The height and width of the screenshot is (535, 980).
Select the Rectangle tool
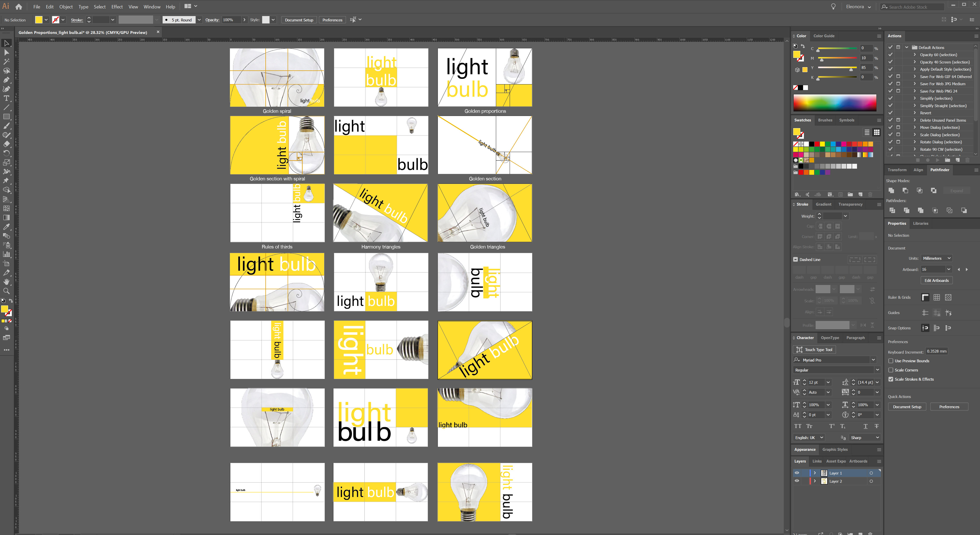(6, 117)
